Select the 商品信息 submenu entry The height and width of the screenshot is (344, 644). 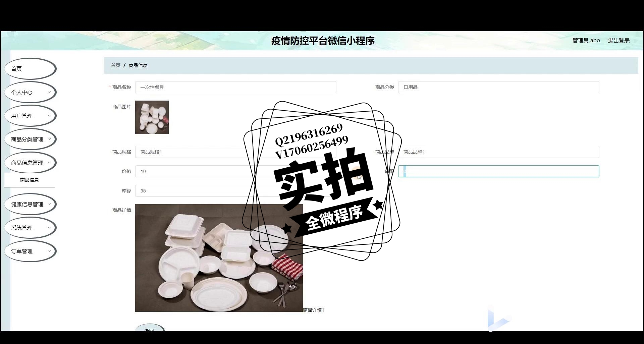[30, 180]
